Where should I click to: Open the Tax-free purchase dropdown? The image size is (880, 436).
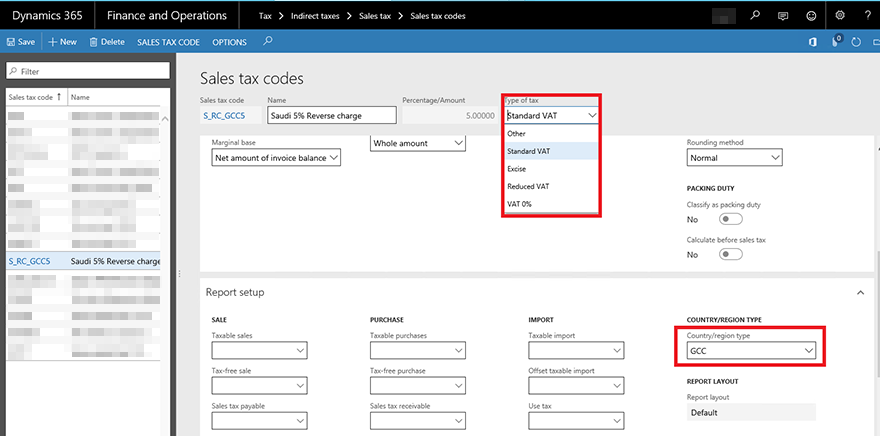point(418,386)
